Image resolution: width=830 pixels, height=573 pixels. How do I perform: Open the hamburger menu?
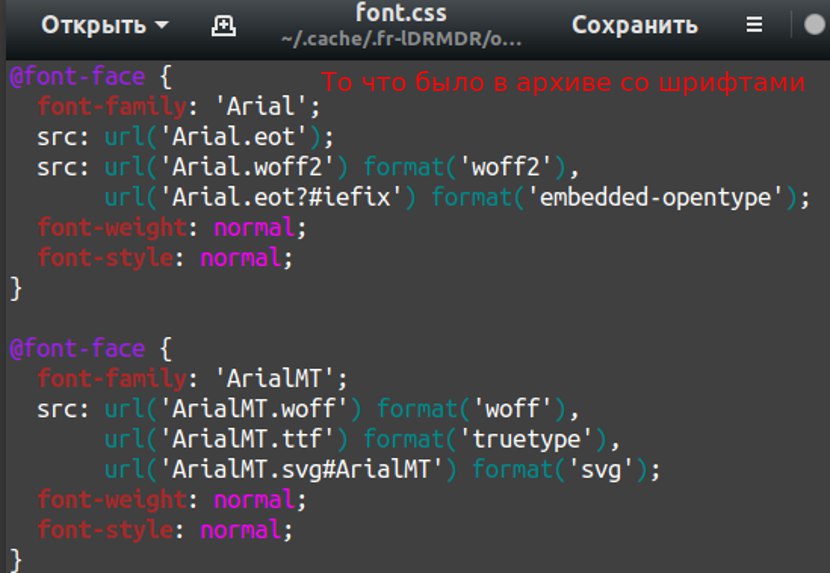point(754,26)
